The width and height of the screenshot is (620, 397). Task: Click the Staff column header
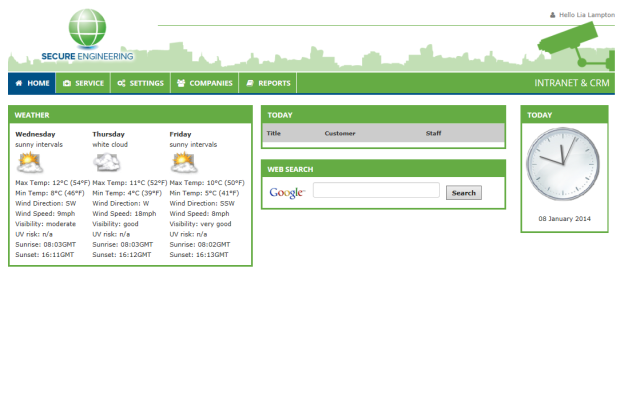[433, 133]
